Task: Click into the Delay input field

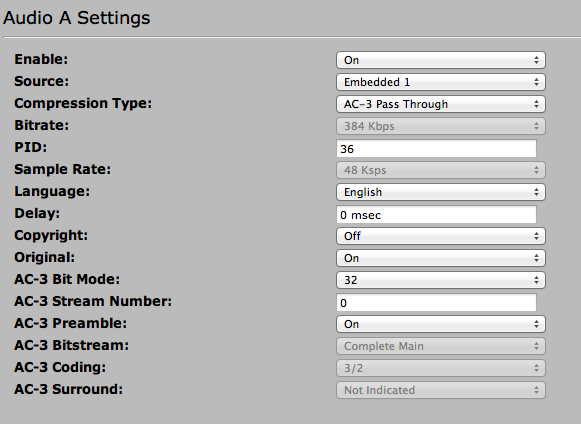Action: 436,215
